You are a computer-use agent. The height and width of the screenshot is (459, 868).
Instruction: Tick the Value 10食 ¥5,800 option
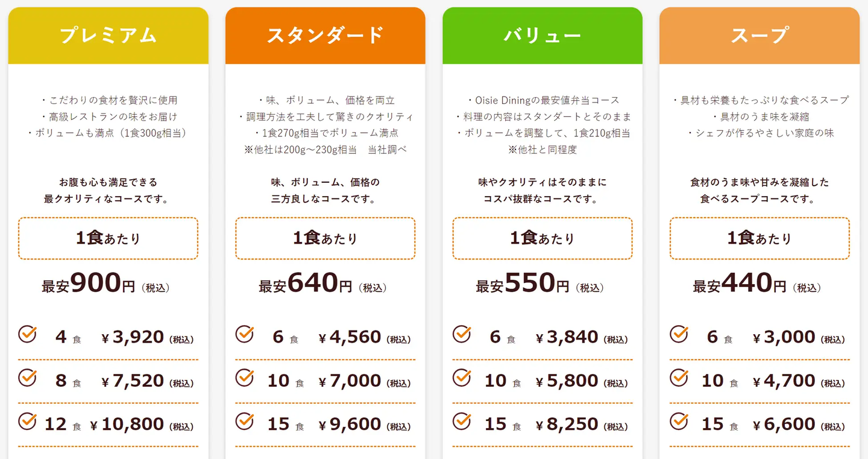[462, 378]
